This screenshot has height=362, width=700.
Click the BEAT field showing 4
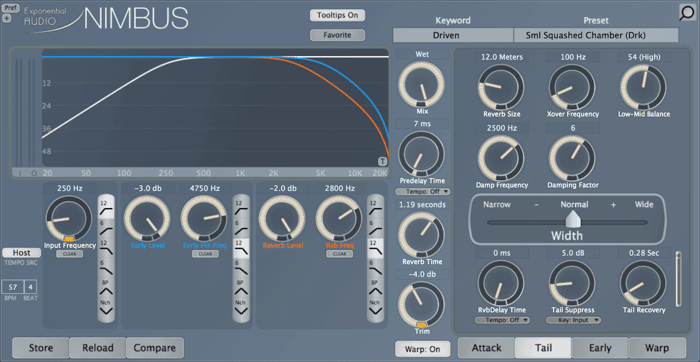pos(31,287)
